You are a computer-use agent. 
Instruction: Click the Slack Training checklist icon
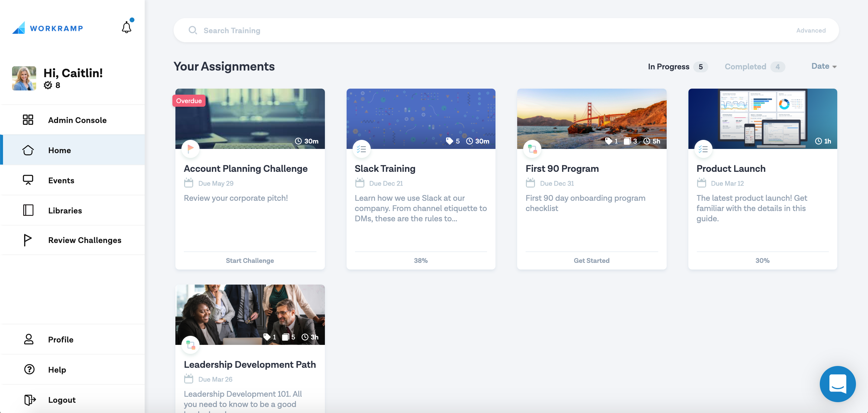click(362, 149)
